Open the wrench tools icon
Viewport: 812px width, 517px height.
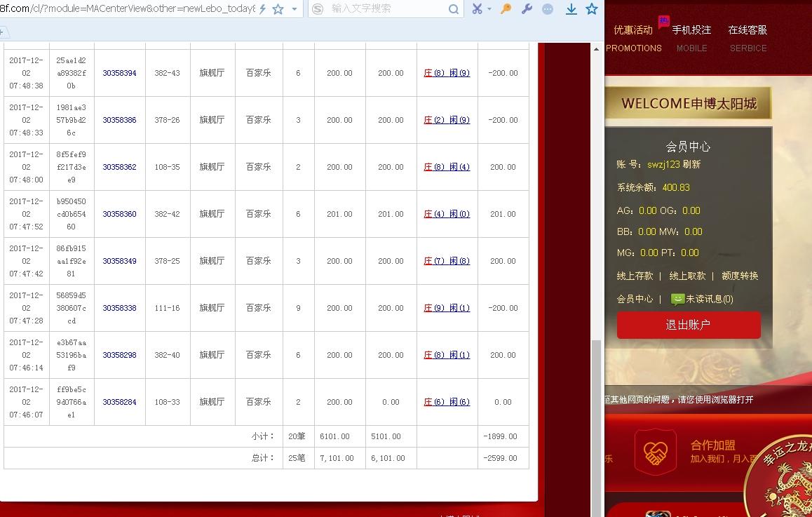527,9
